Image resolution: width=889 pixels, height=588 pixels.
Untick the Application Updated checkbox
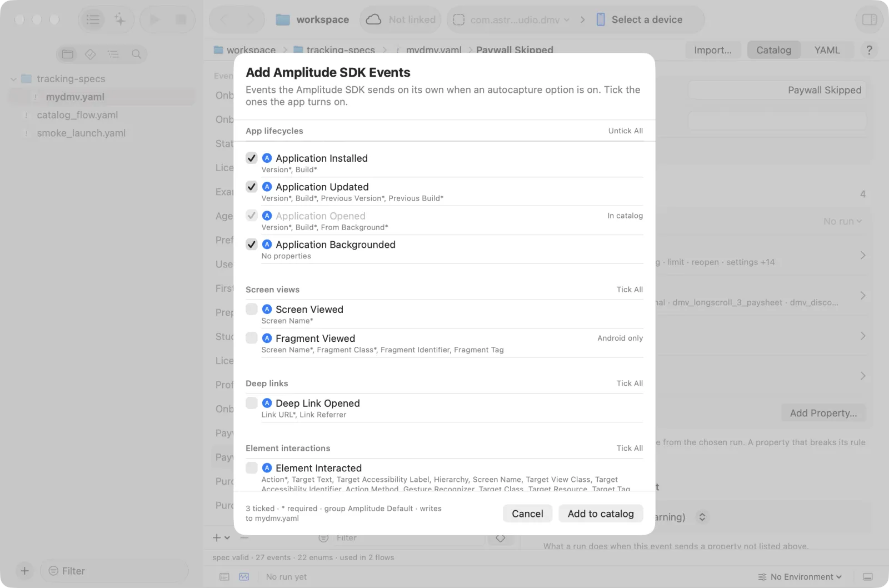(x=252, y=187)
